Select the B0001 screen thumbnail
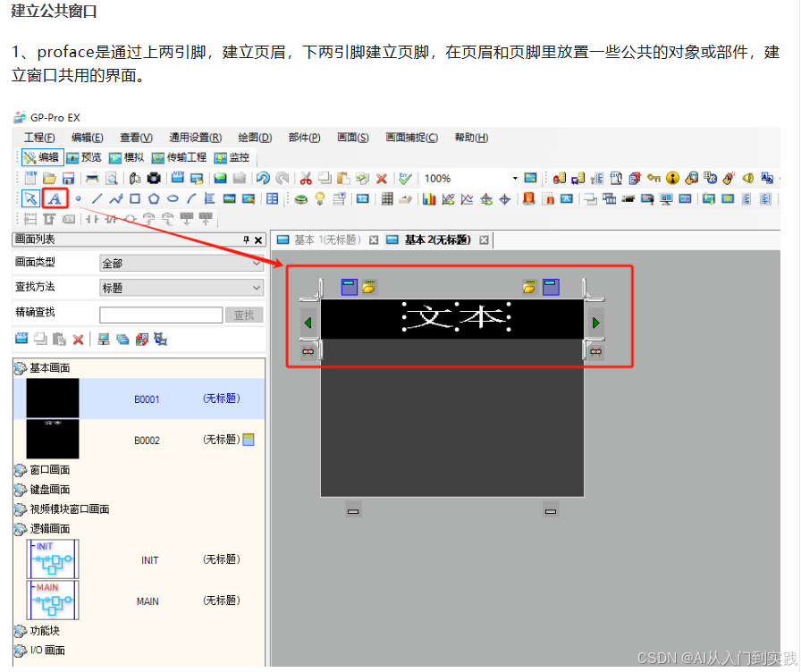801x672 pixels. tap(54, 398)
